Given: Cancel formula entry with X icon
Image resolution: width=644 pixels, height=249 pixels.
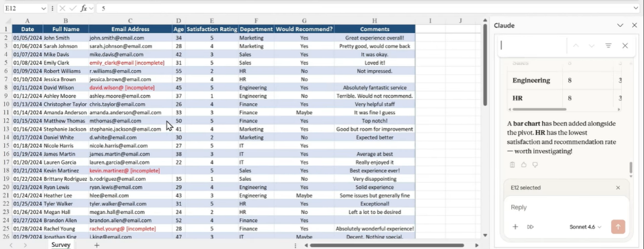Looking at the screenshot, I should click(x=63, y=8).
